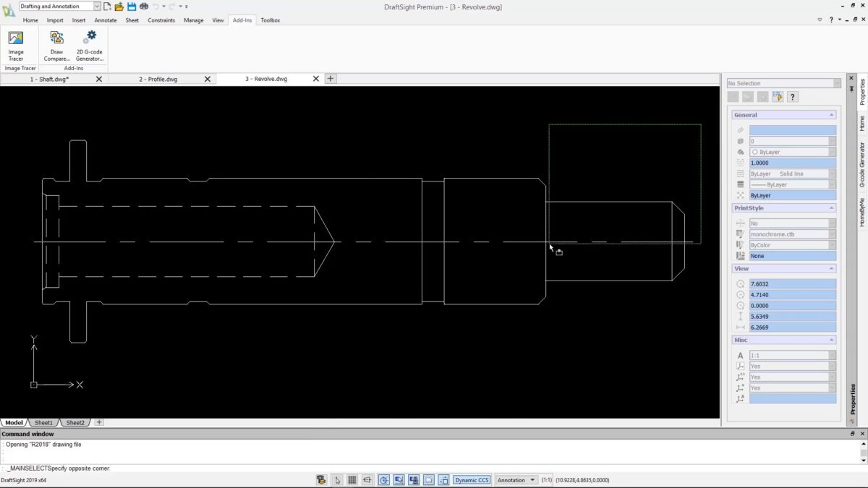Open the 2D G-code Generator

pyautogui.click(x=90, y=45)
